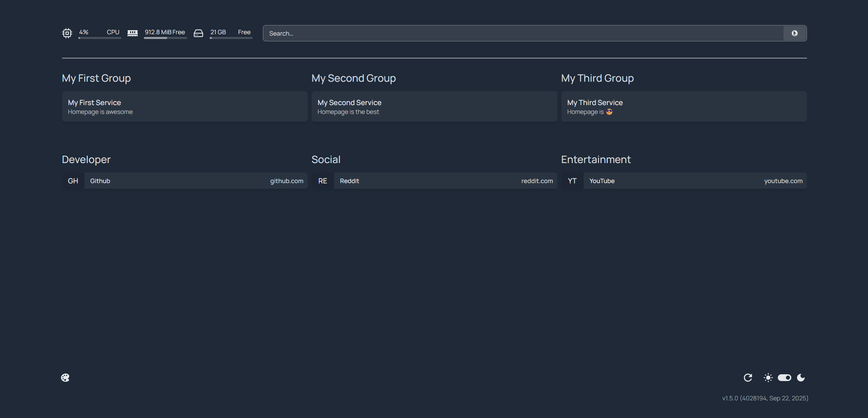
Task: Click the memory RAM icon
Action: coord(133,33)
